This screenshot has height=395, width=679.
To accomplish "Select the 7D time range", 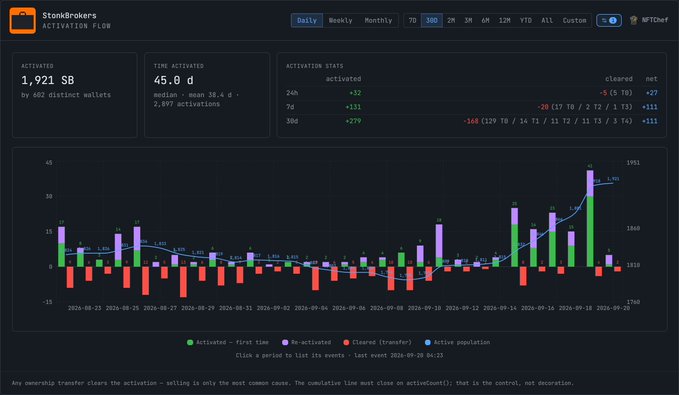I will click(412, 20).
